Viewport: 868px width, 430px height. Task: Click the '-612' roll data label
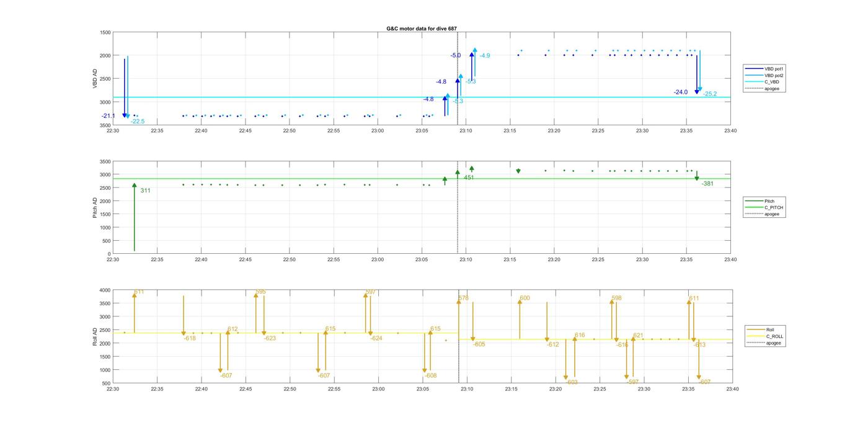553,344
